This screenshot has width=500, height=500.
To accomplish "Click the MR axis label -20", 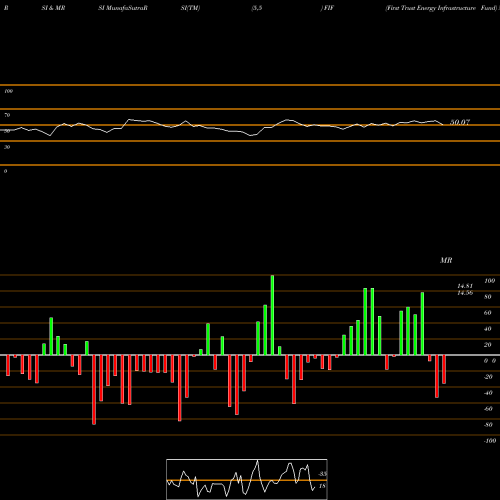I will click(488, 377).
